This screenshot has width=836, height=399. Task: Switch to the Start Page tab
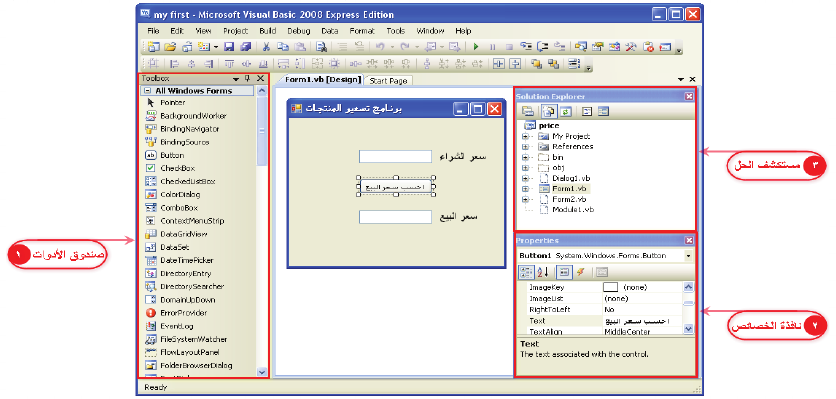(x=388, y=81)
